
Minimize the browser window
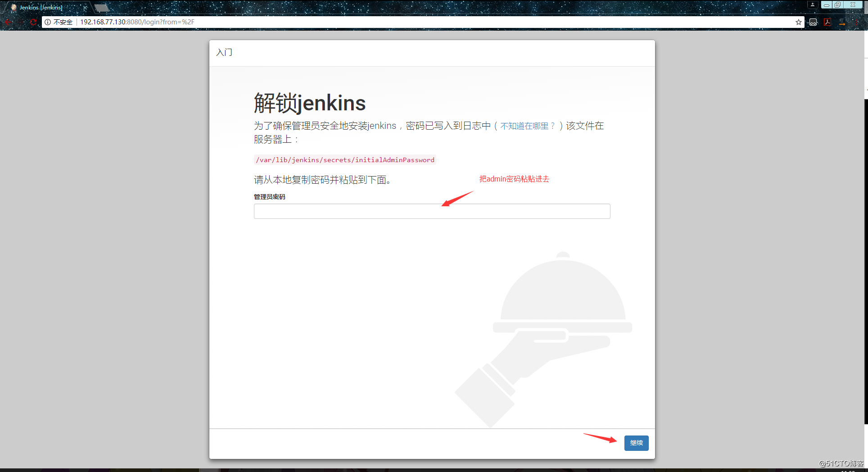pyautogui.click(x=827, y=5)
